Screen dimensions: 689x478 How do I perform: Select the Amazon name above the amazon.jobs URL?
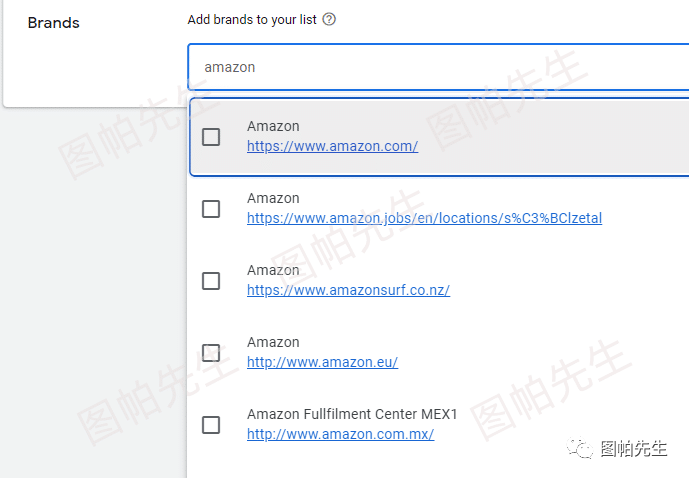(x=273, y=198)
